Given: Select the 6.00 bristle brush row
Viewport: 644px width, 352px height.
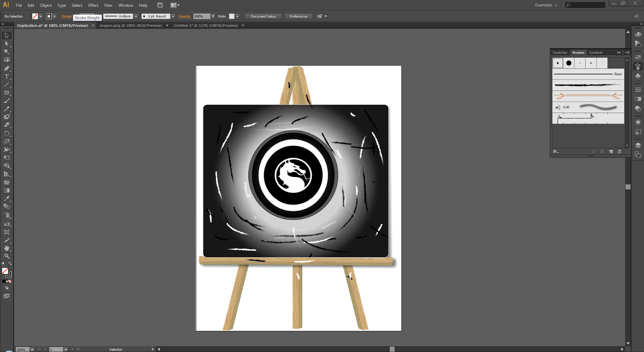Looking at the screenshot, I should pyautogui.click(x=588, y=107).
